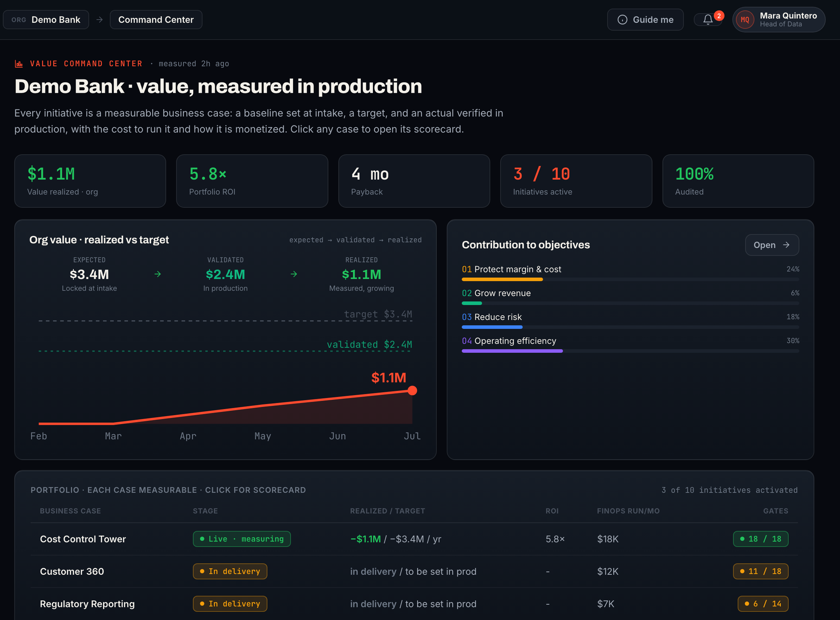Image resolution: width=840 pixels, height=620 pixels.
Task: Click the MQ user avatar
Action: point(745,20)
